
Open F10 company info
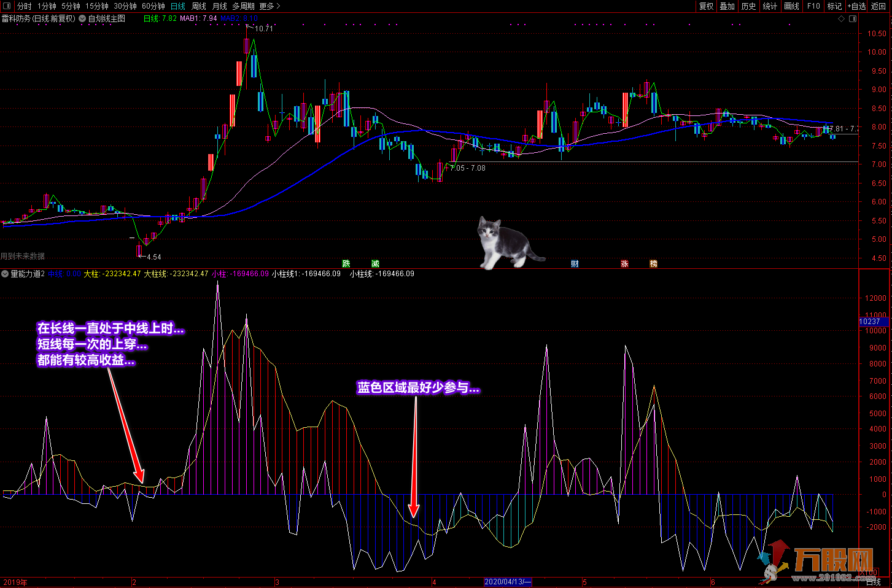pyautogui.click(x=813, y=6)
